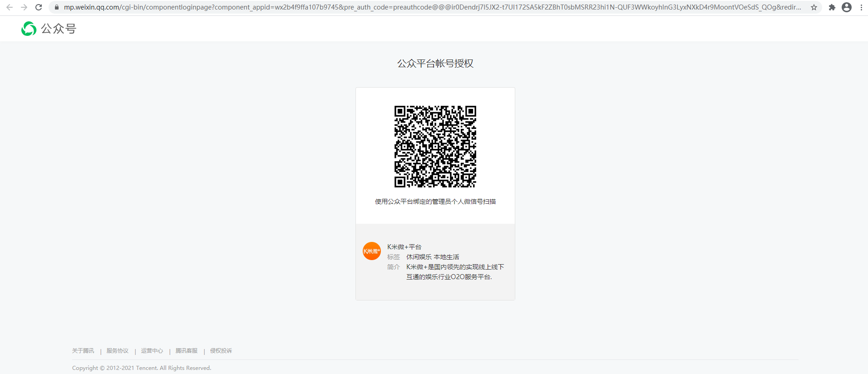Open 侵权投诉 footer link
This screenshot has height=374, width=868.
(x=221, y=351)
